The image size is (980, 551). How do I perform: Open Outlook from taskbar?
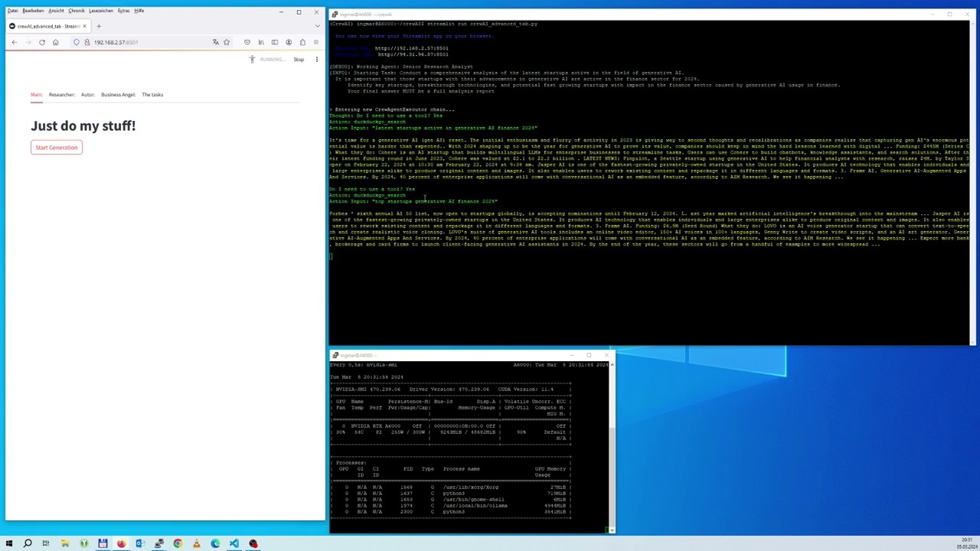click(140, 543)
